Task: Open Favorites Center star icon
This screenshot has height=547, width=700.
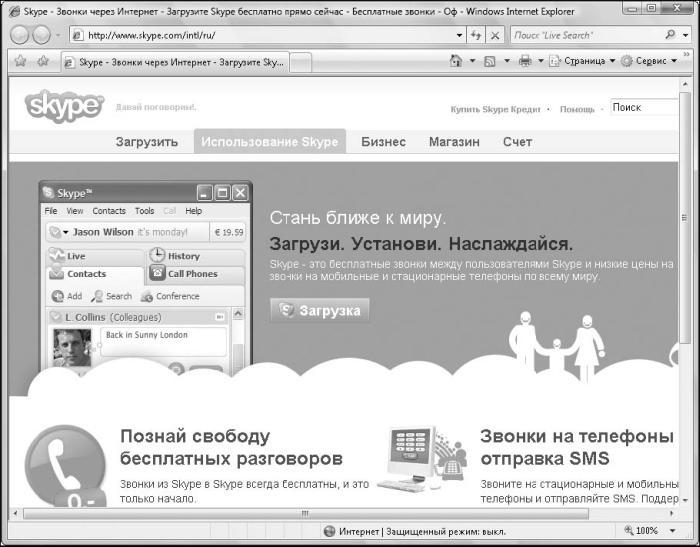Action: (x=20, y=61)
